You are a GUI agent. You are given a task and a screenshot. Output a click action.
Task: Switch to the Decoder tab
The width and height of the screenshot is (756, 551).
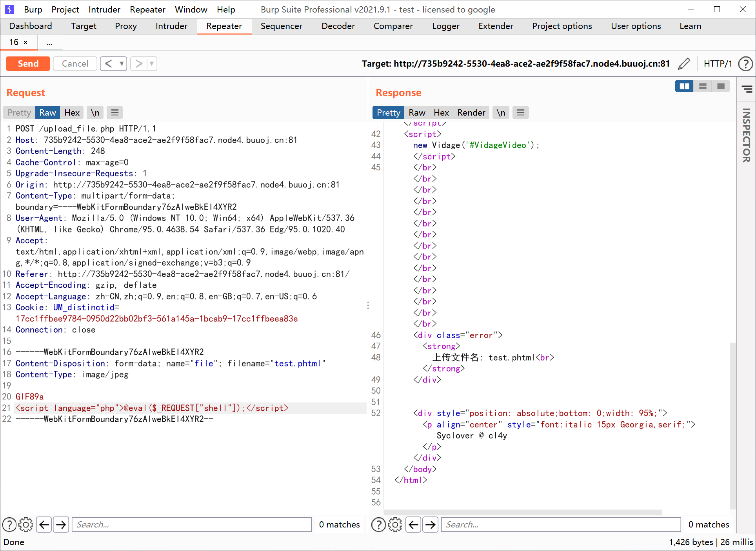click(338, 26)
